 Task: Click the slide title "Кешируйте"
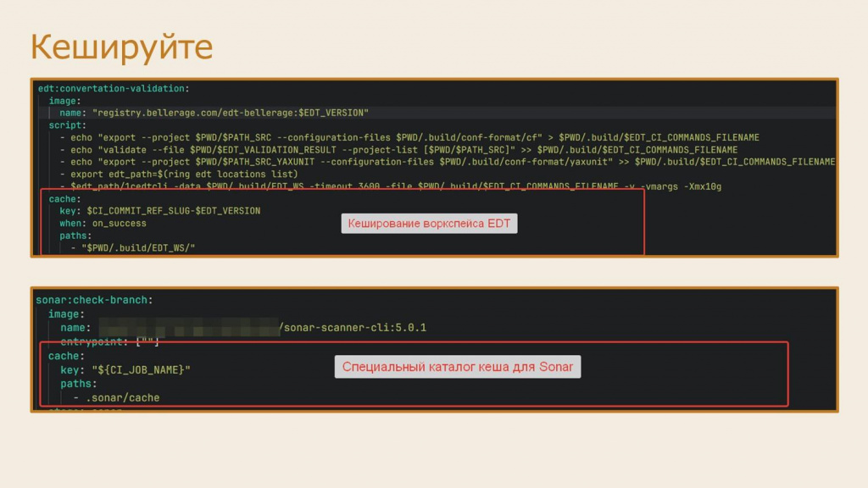click(121, 47)
